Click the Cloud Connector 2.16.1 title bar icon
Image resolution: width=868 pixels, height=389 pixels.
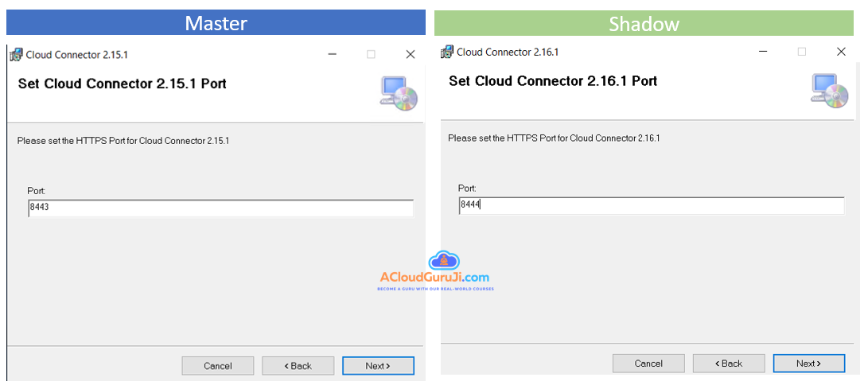coord(447,52)
